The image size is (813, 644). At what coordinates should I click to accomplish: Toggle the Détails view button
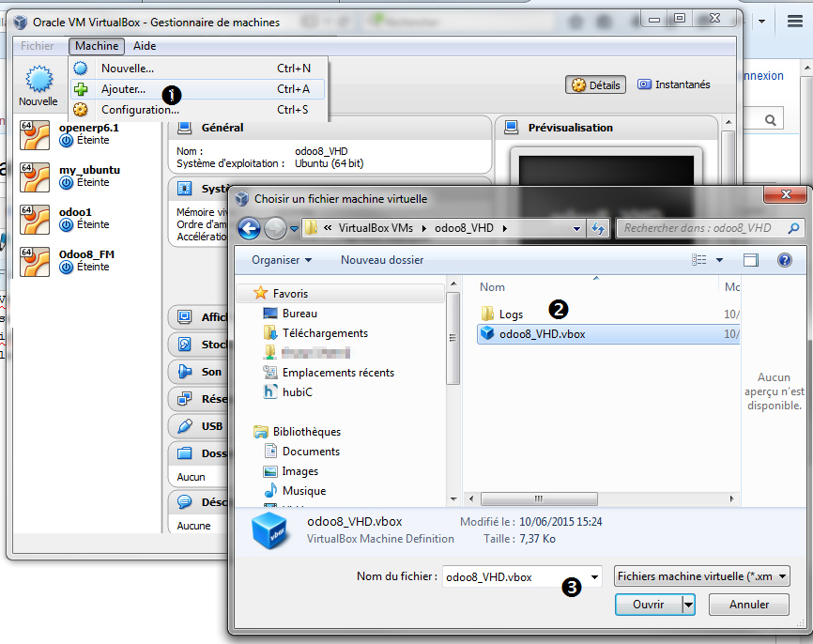coord(596,84)
